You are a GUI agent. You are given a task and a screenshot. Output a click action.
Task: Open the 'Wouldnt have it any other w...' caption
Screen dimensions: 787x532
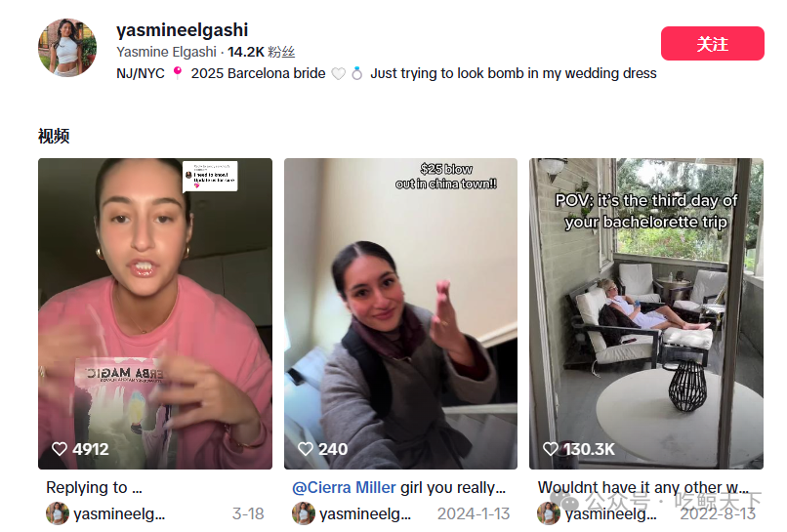coord(642,487)
